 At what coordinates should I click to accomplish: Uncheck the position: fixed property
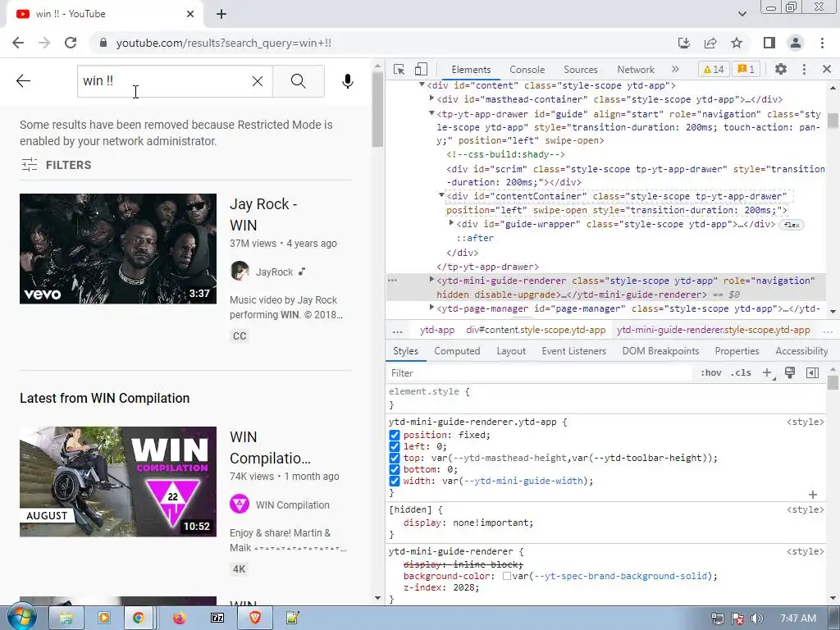click(395, 435)
